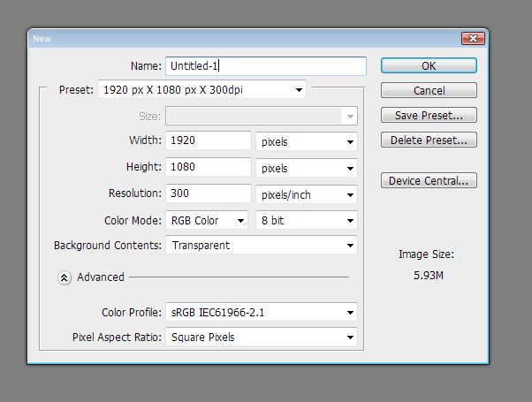This screenshot has height=402, width=532.
Task: Open Device Central
Action: click(429, 180)
